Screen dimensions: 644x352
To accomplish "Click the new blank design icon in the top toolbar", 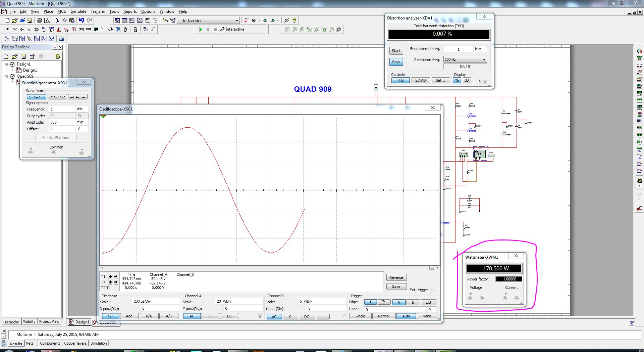I will coord(7,20).
